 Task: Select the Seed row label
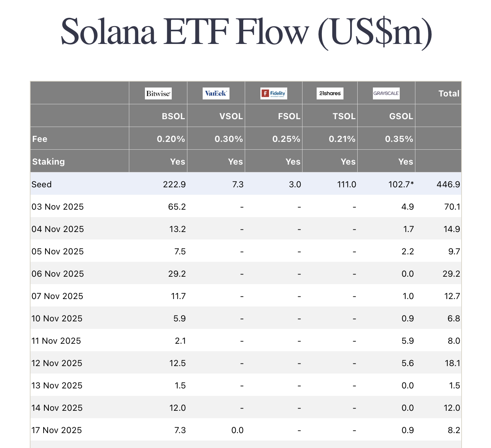[42, 184]
